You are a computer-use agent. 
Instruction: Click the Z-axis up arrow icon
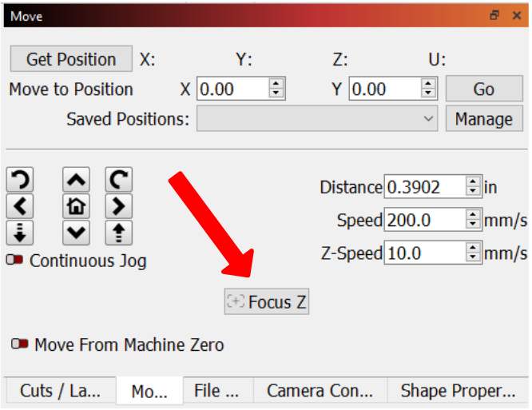point(119,233)
